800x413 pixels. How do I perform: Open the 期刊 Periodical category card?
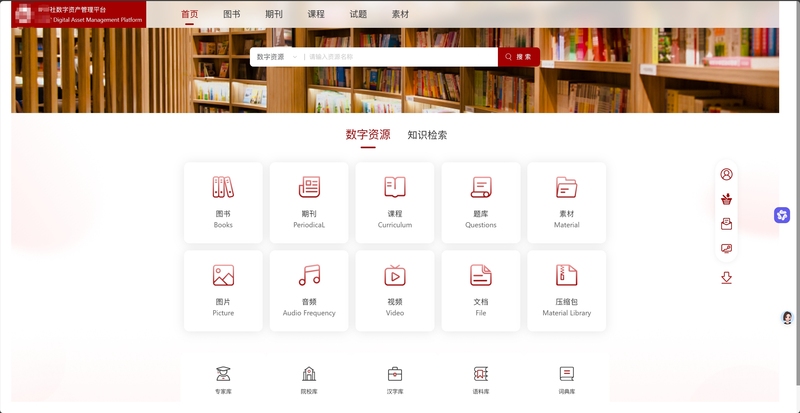coord(309,203)
